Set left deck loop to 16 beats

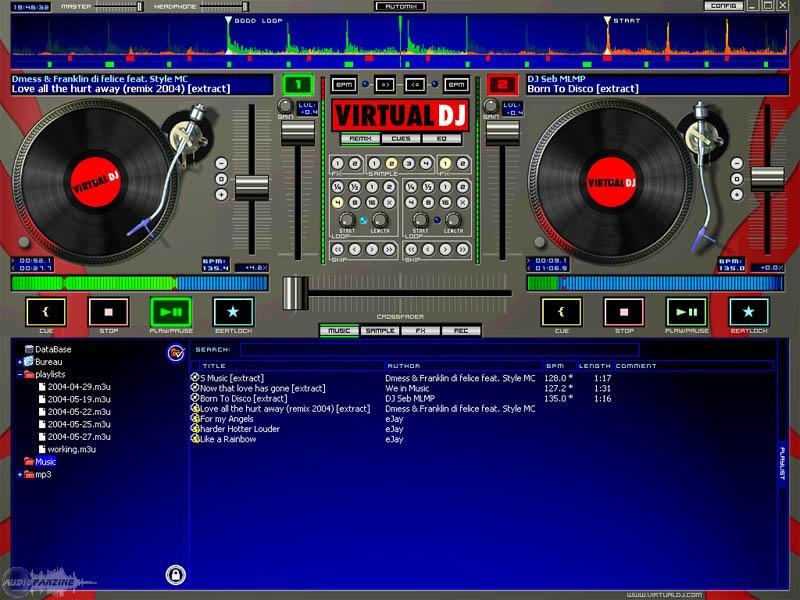pos(372,203)
